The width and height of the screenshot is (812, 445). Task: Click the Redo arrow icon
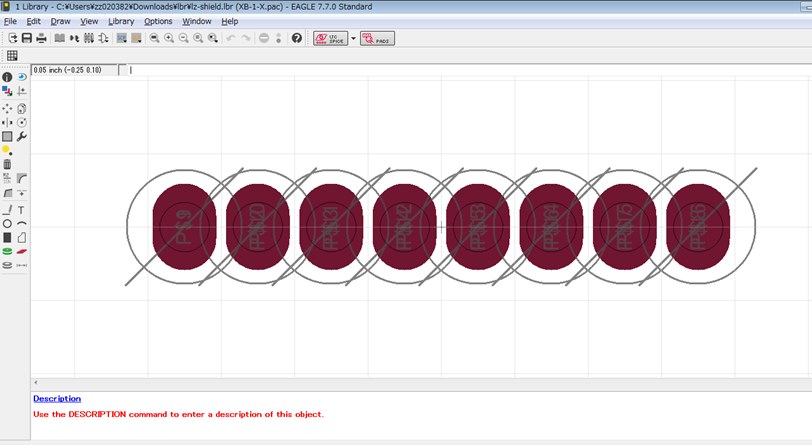coord(245,38)
